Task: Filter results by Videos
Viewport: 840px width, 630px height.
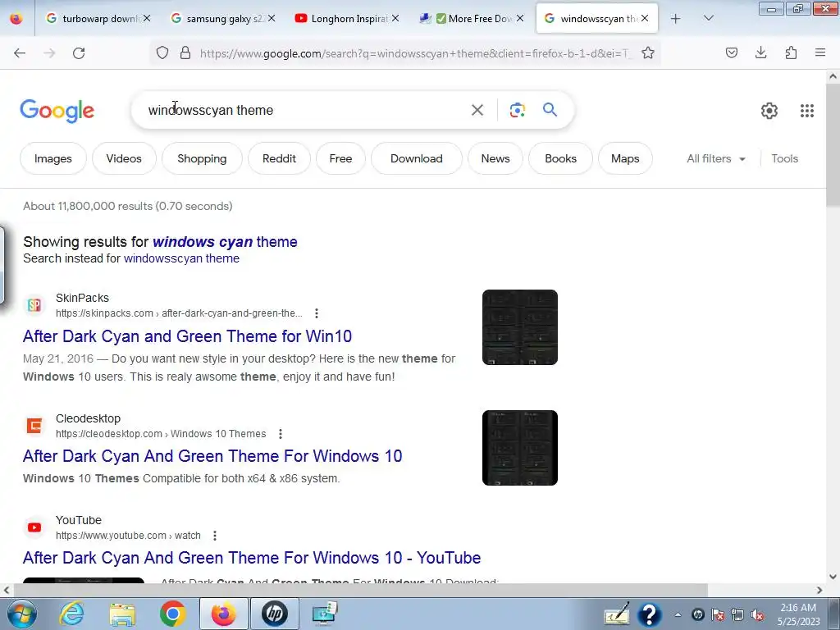Action: tap(124, 158)
